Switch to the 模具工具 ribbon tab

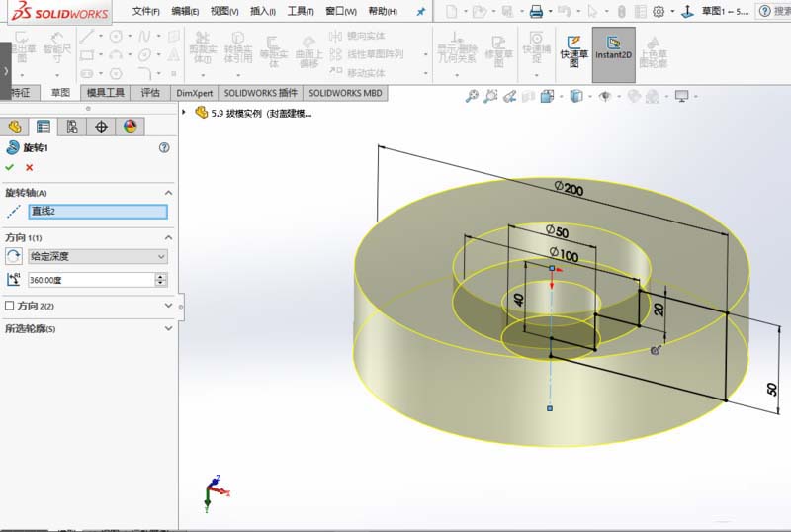coord(106,93)
